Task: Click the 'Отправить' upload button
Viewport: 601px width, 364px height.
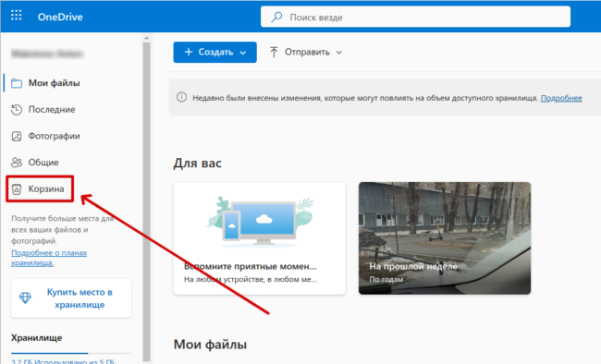Action: [306, 52]
